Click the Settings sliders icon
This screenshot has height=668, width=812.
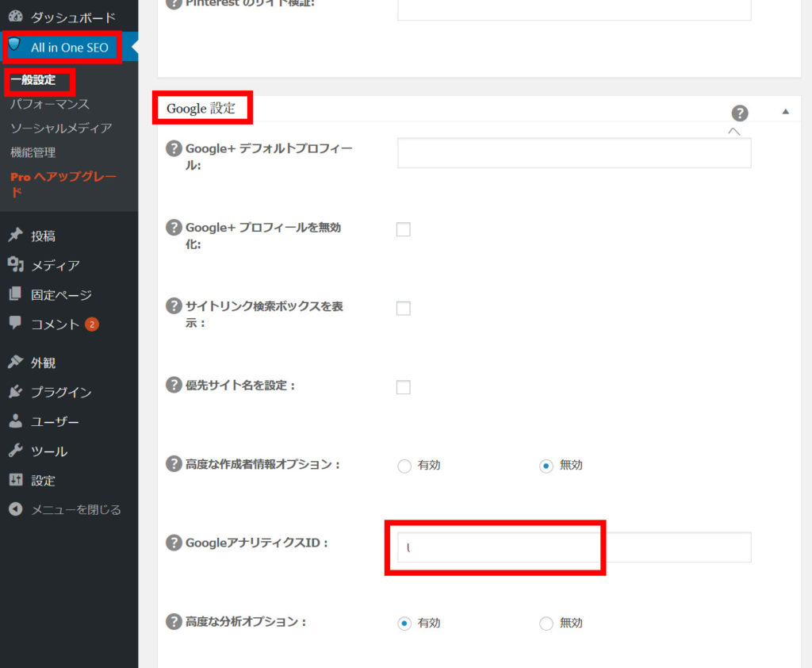click(16, 480)
